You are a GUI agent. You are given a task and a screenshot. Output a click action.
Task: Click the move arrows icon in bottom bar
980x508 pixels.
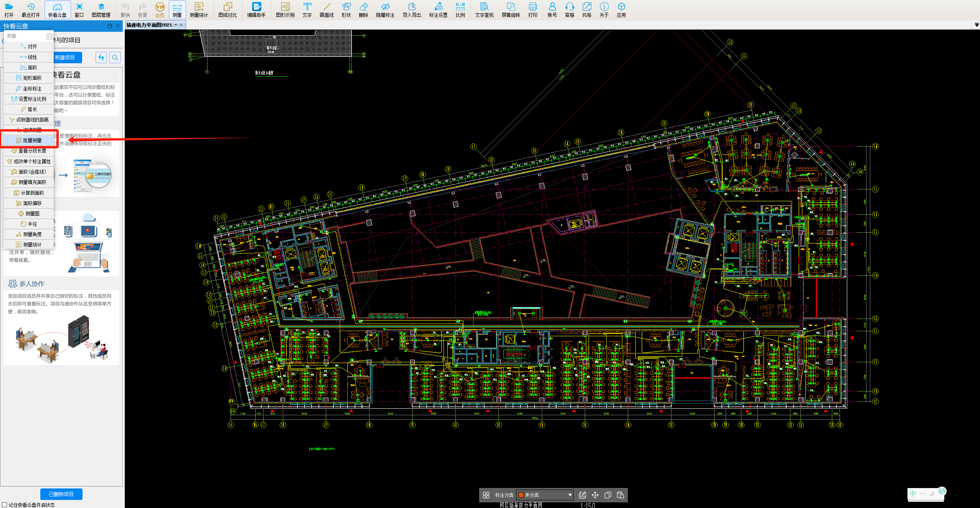tap(595, 495)
